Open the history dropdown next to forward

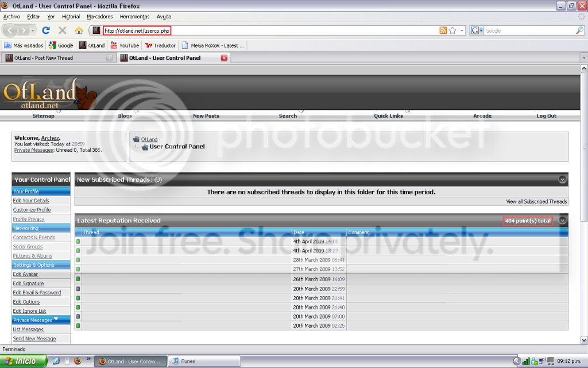[x=33, y=30]
